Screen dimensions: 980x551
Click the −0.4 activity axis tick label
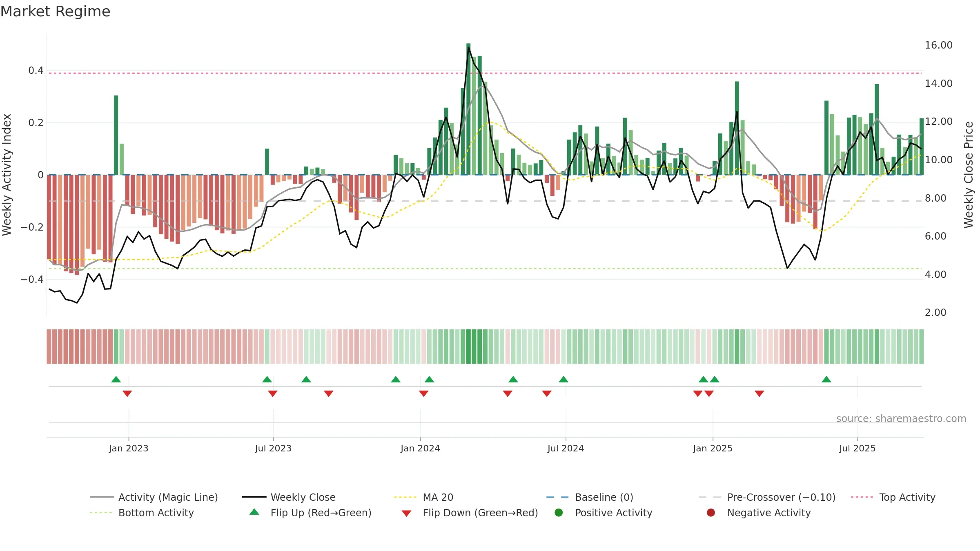coord(32,280)
